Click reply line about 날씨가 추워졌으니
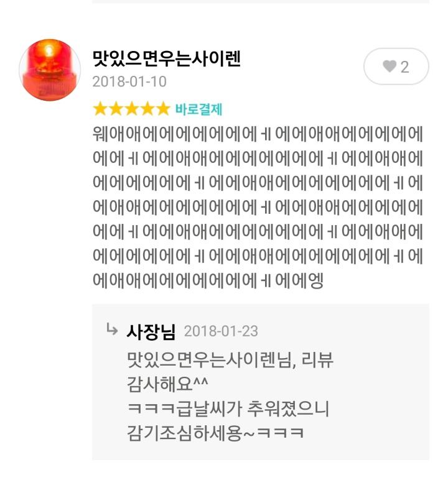The width and height of the screenshot is (448, 480). click(x=228, y=408)
